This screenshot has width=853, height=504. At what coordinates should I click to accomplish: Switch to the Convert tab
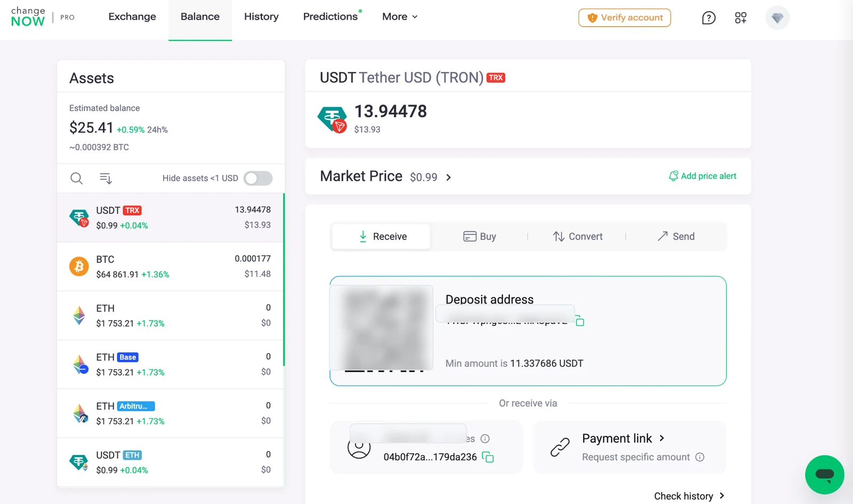(x=578, y=237)
